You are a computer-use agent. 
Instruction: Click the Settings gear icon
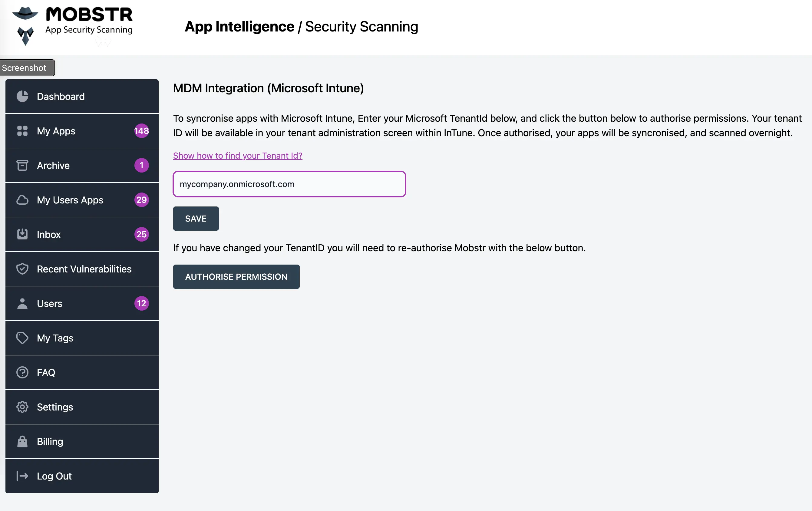tap(22, 407)
